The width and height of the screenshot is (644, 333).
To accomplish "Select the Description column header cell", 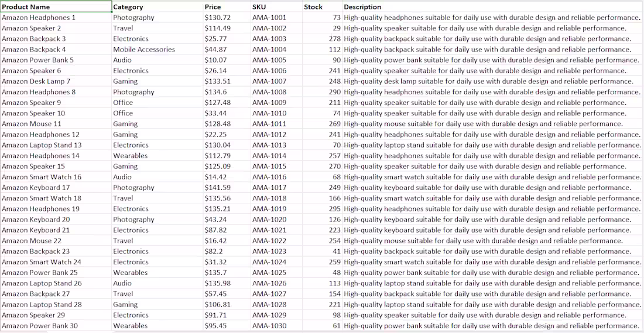I will click(x=493, y=7).
